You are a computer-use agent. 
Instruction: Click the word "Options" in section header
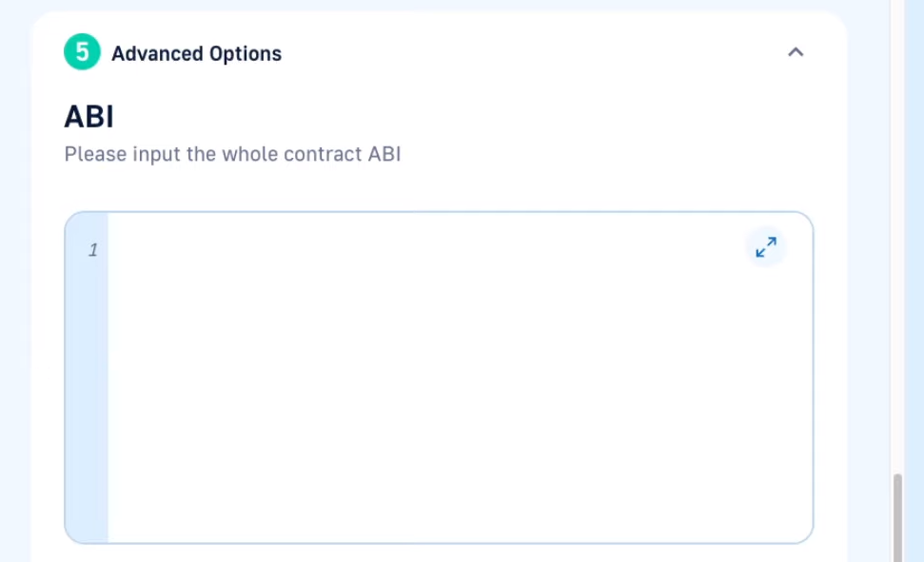pyautogui.click(x=246, y=53)
